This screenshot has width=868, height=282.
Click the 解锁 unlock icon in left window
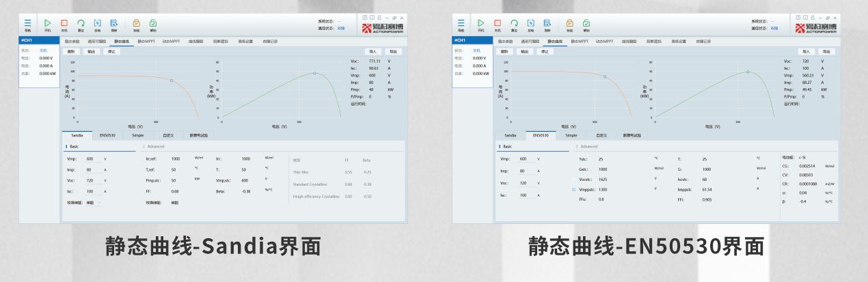[152, 23]
